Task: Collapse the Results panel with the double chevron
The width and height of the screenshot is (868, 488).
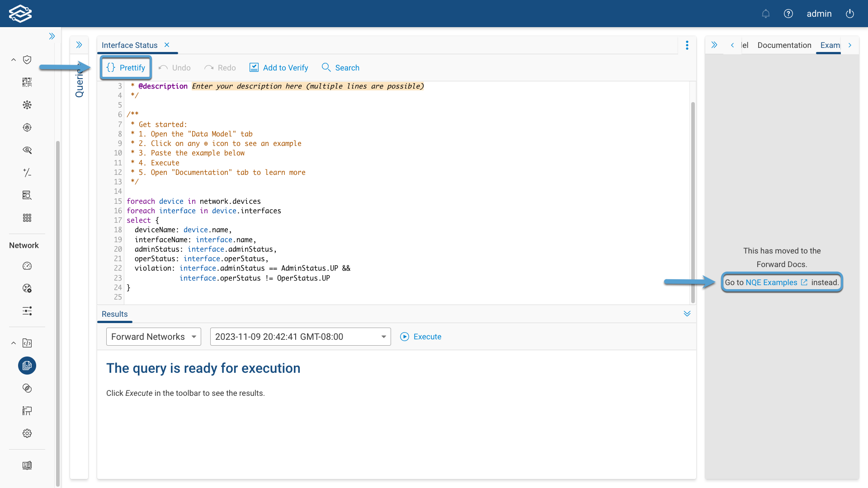Action: [x=687, y=314]
